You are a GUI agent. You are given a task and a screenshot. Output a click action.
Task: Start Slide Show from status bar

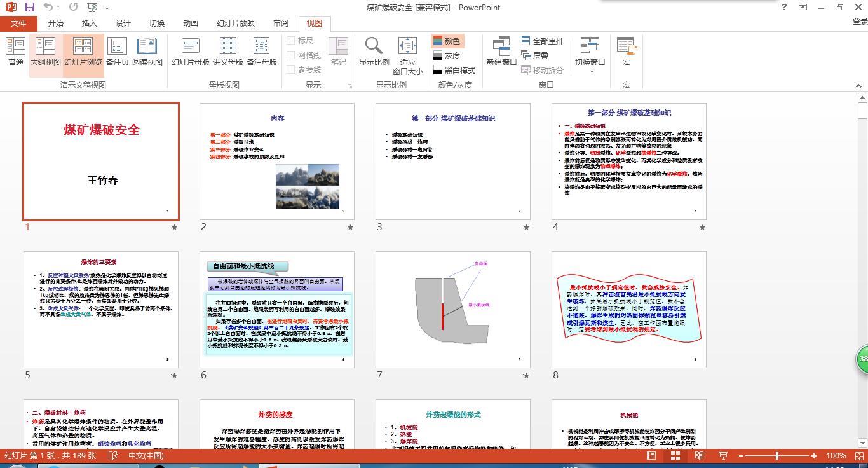(x=722, y=456)
